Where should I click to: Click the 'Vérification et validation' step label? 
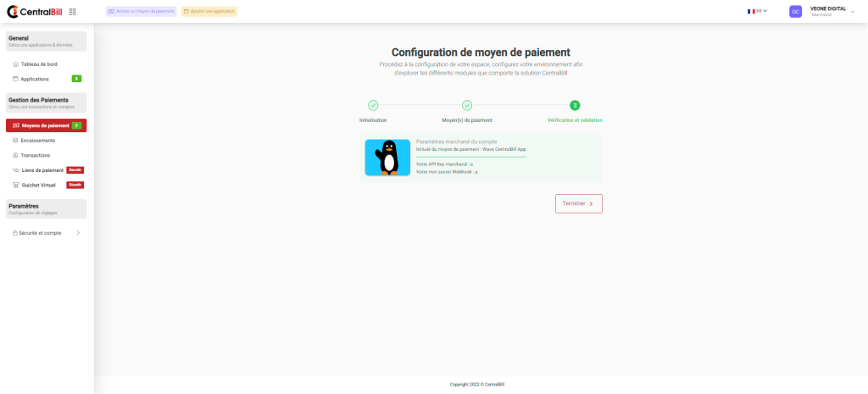[576, 120]
